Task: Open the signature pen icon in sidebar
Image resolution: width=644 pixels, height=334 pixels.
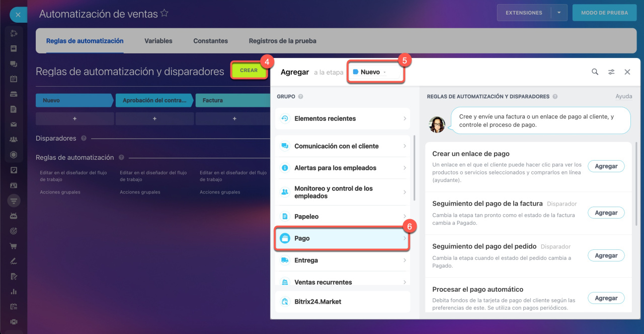Action: pyautogui.click(x=14, y=261)
